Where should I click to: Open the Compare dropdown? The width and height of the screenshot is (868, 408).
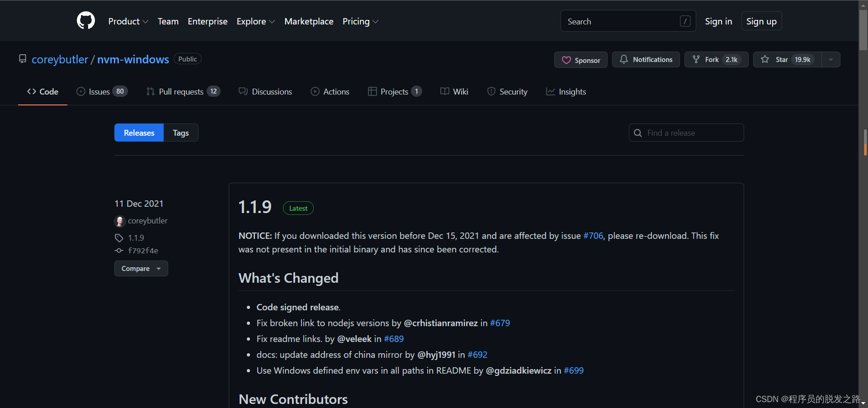coord(141,269)
